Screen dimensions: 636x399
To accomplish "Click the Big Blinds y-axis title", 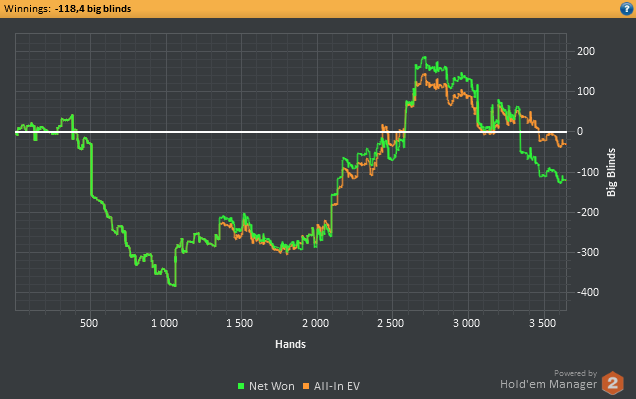I will [611, 172].
